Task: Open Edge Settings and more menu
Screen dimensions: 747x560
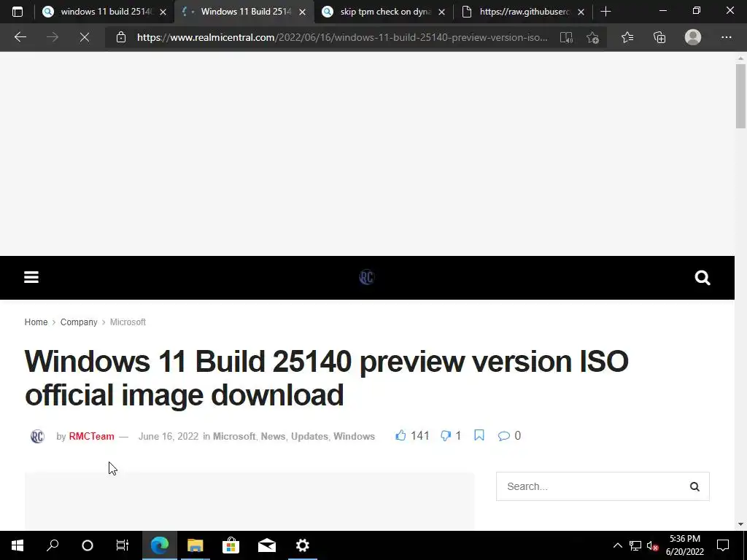Action: coord(726,37)
